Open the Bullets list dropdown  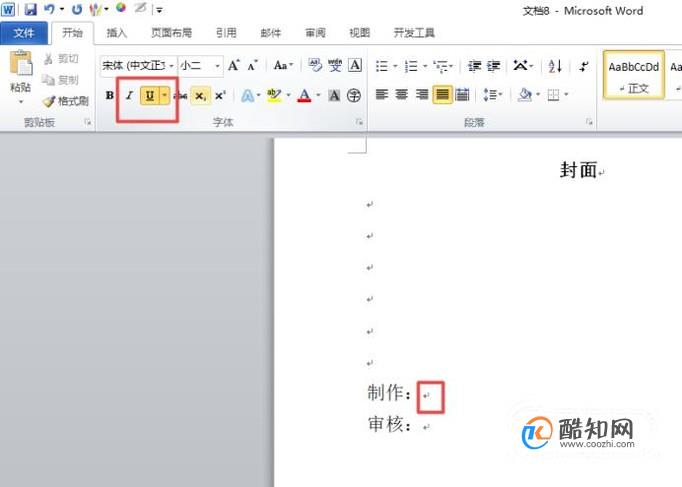395,66
